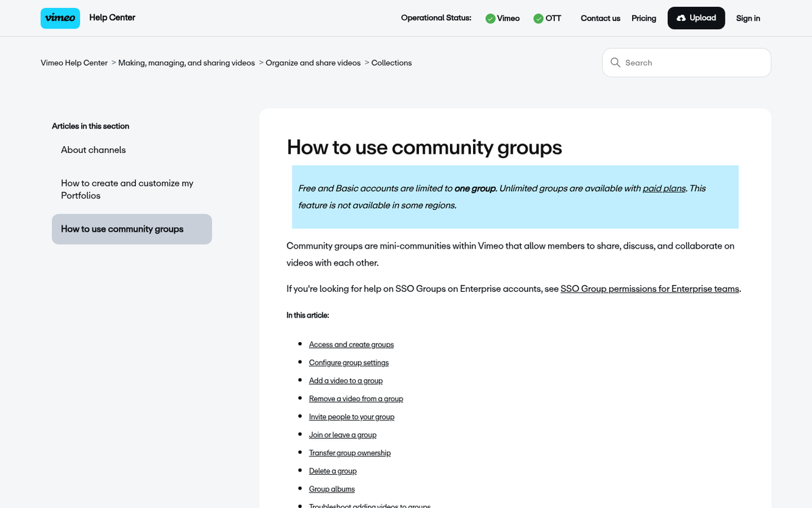Open How to create and customize my Portfolios
This screenshot has height=508, width=812.
point(126,189)
